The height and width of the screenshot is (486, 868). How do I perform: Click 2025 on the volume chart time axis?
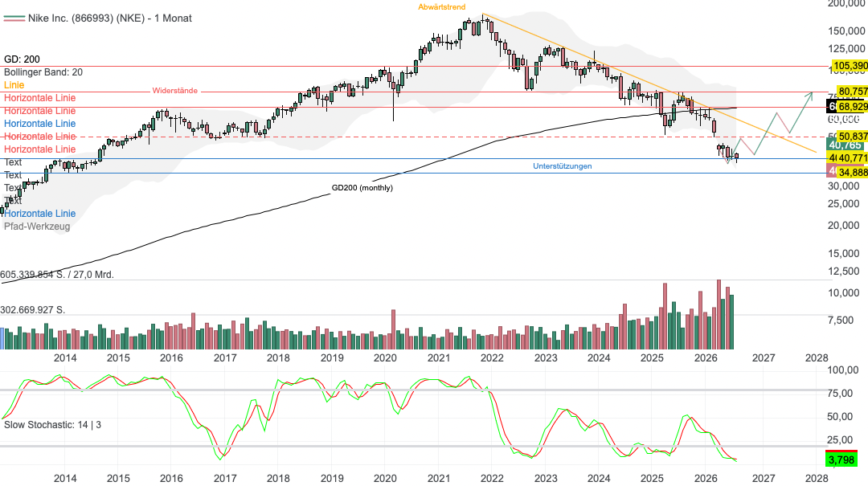652,358
